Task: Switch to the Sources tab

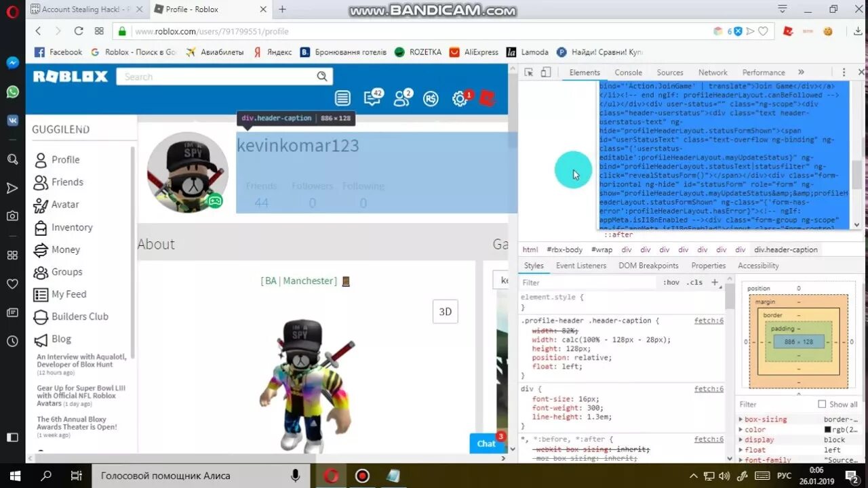Action: point(670,73)
